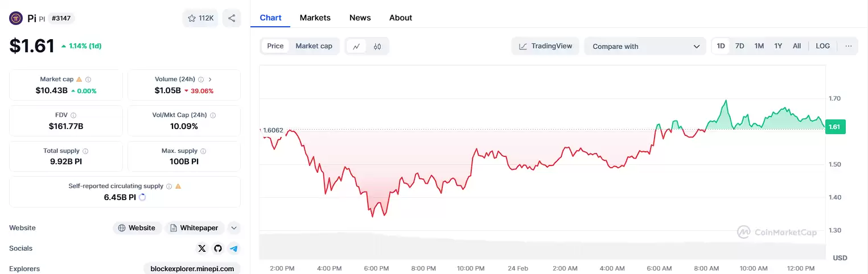Open the X (Twitter) social link

(202, 248)
